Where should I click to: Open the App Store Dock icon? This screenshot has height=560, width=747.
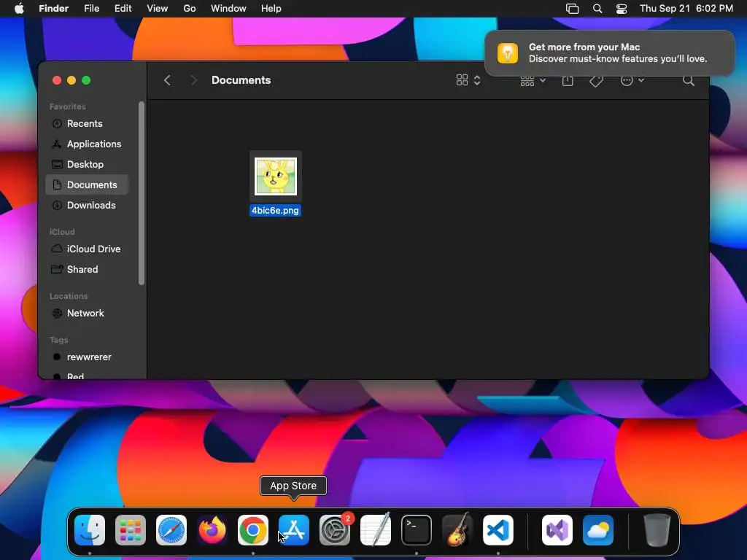(x=294, y=530)
